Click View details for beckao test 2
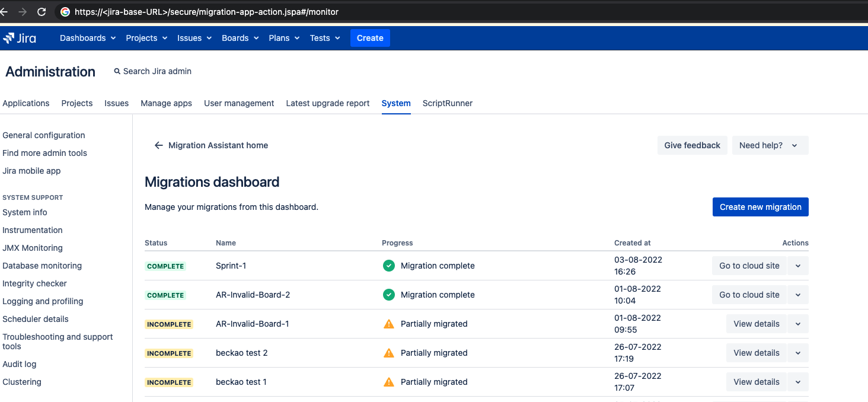Image resolution: width=868 pixels, height=402 pixels. coord(757,353)
